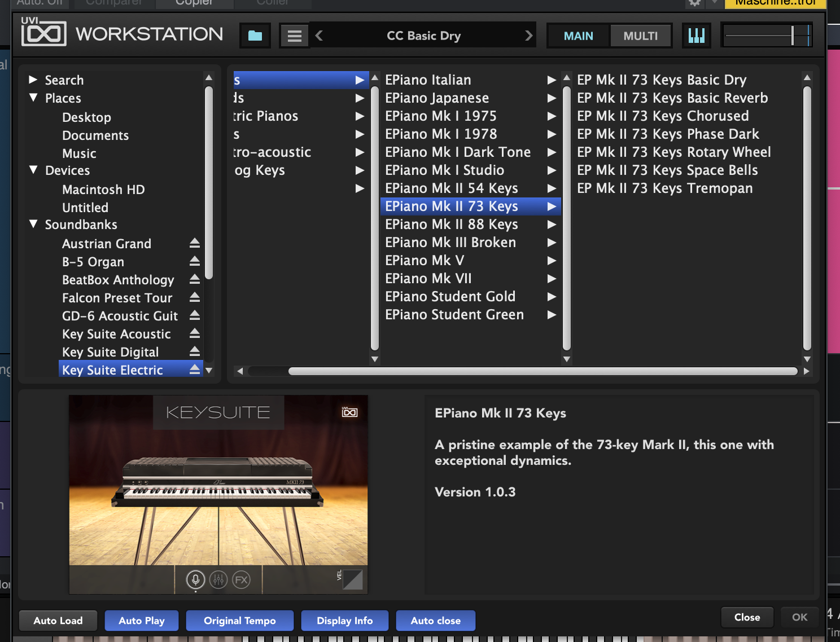Expand the EPiano Italian folder arrow
Screen dimensions: 840x642
[552, 80]
